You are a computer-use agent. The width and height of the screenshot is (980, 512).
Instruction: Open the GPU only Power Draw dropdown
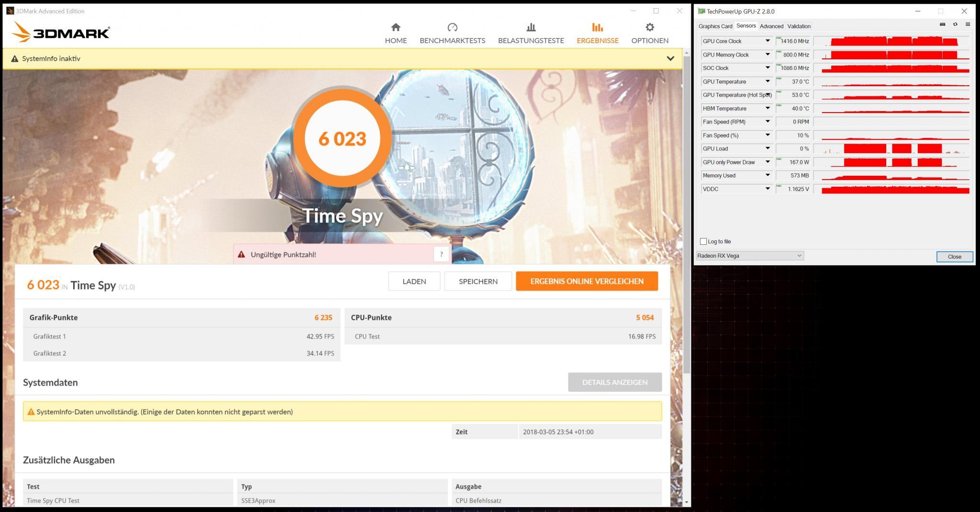pyautogui.click(x=768, y=162)
